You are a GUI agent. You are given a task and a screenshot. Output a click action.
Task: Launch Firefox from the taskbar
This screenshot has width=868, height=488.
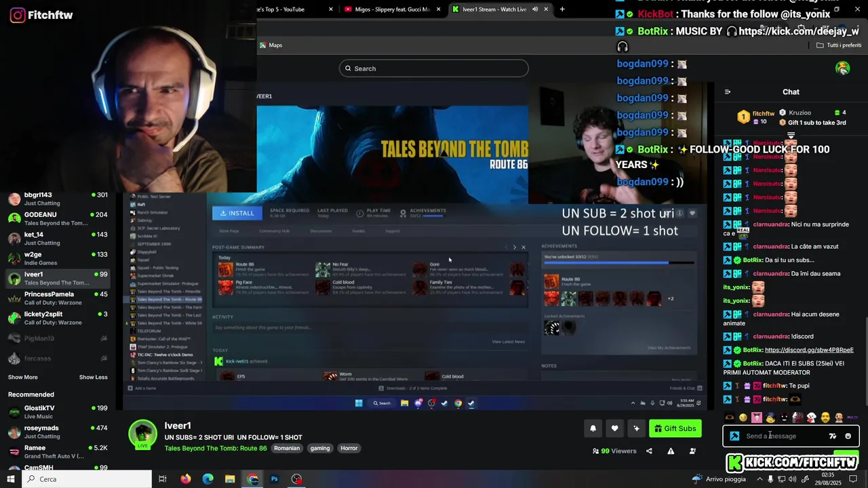(x=186, y=479)
